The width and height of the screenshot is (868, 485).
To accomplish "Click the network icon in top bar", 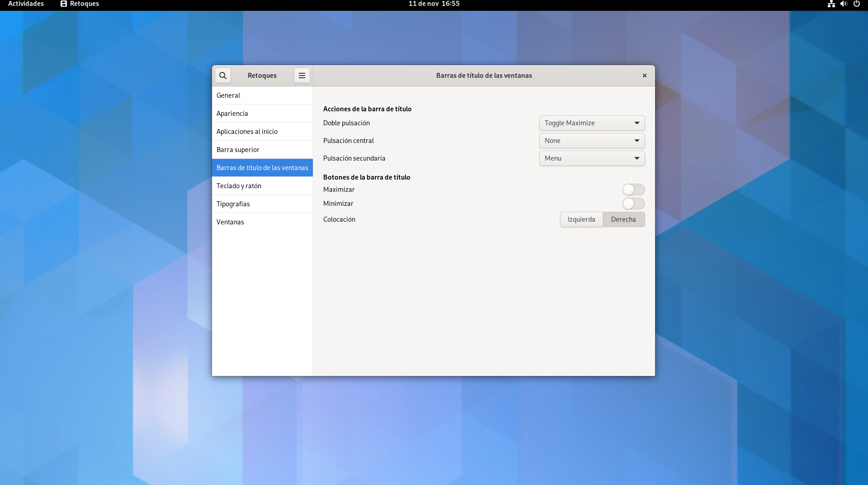I will (x=831, y=4).
